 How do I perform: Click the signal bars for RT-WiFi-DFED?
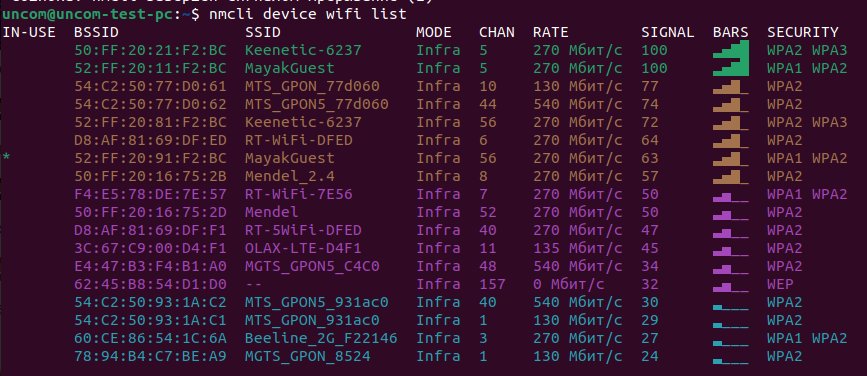[730, 140]
